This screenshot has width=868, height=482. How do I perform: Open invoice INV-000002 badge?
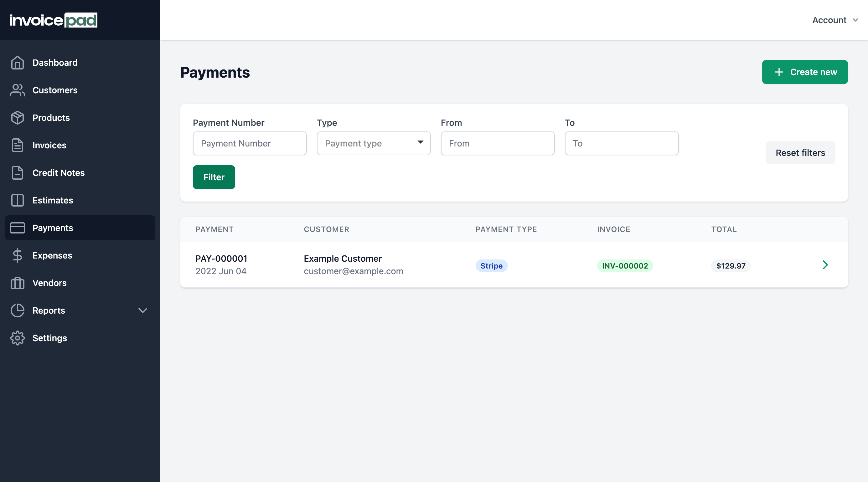click(625, 266)
